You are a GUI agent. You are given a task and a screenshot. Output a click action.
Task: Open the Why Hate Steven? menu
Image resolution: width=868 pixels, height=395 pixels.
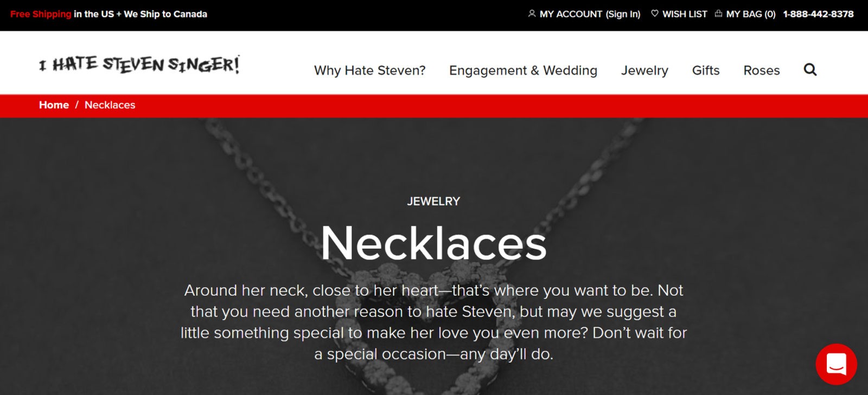(x=369, y=70)
